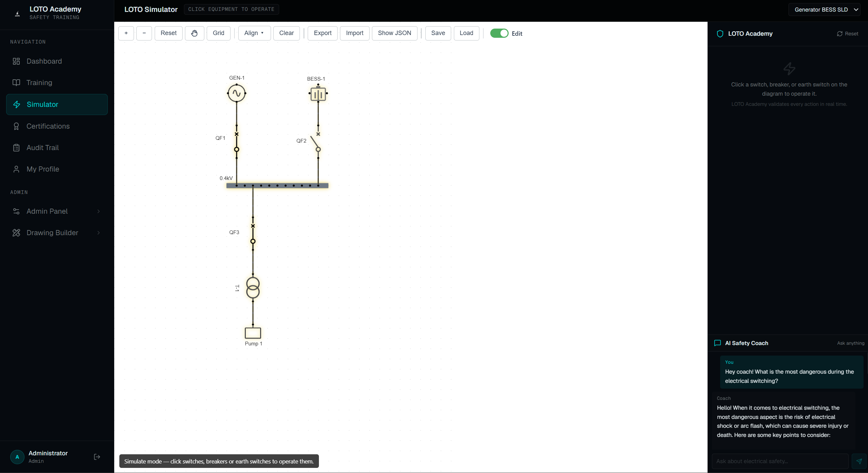Click the shield icon in LOTO Academy panel
This screenshot has width=868, height=473.
point(720,34)
